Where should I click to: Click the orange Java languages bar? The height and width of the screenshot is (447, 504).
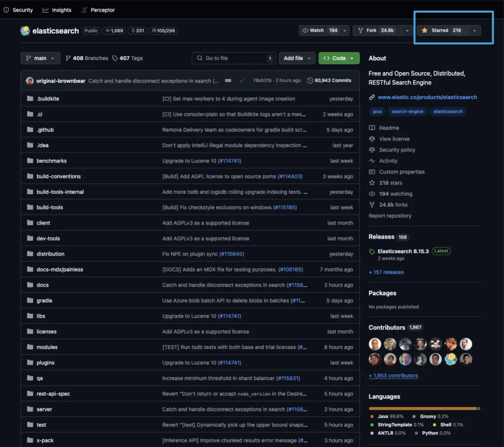coord(423,408)
